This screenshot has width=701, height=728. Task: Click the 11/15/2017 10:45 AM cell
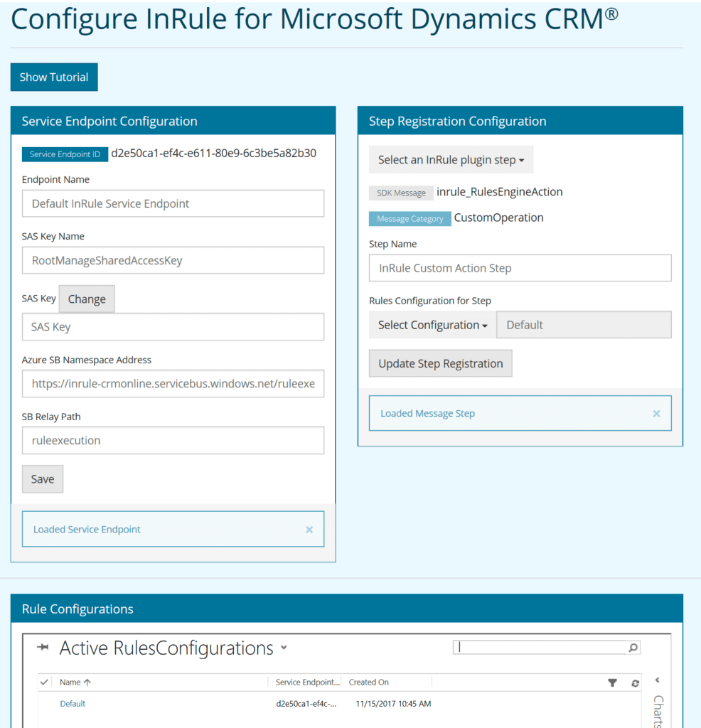tap(393, 703)
